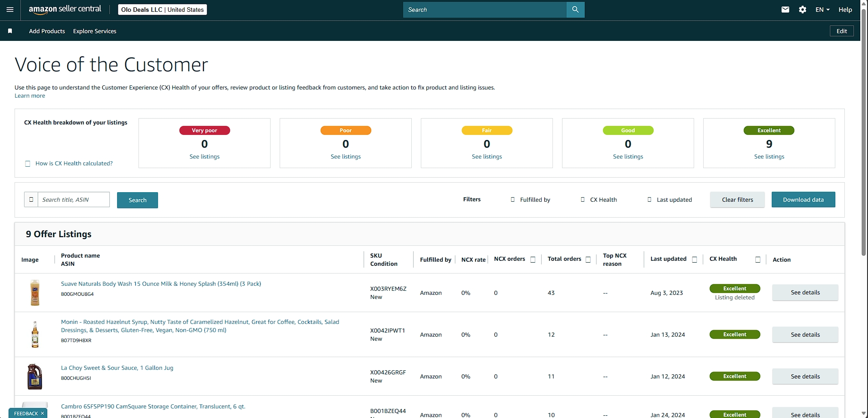Click the orange Poor badge
868x418 pixels.
coord(345,130)
